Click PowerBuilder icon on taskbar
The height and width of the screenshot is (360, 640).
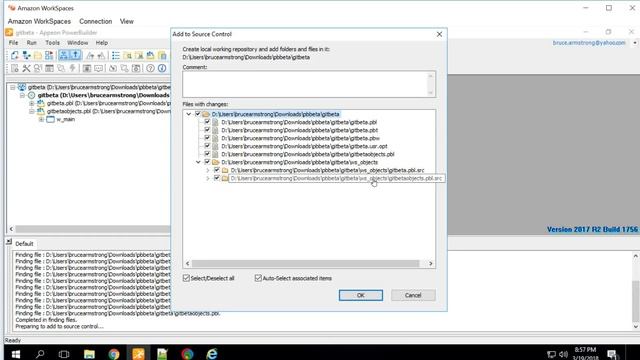[x=138, y=354]
